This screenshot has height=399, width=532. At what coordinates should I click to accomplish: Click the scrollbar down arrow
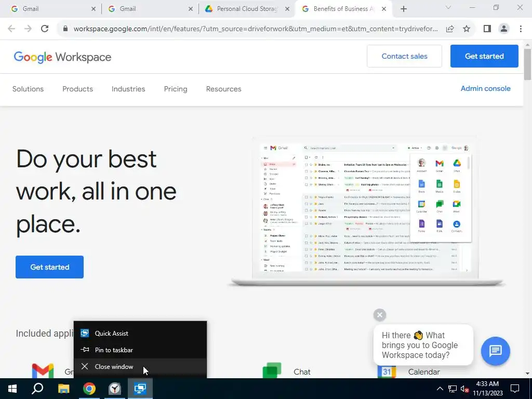pyautogui.click(x=527, y=374)
